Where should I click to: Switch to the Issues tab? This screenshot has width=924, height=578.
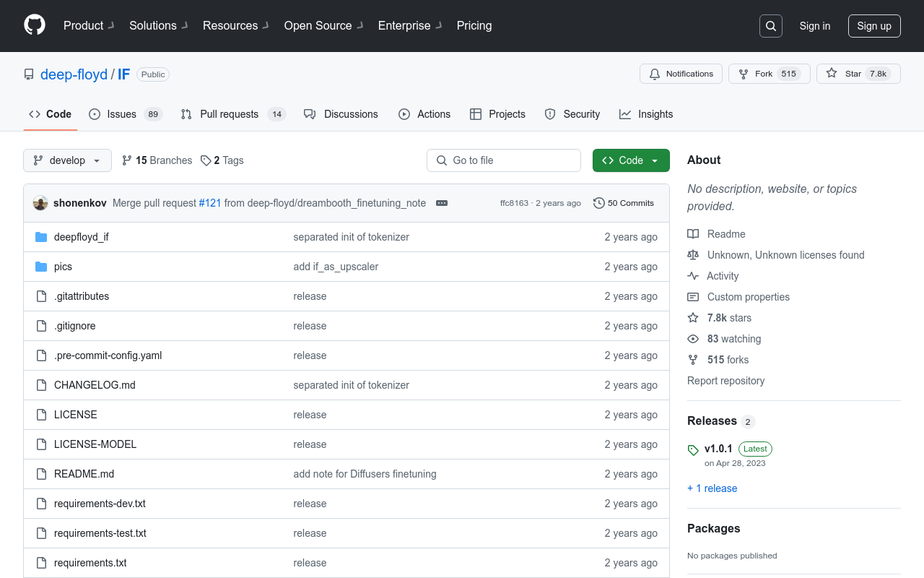tap(126, 114)
